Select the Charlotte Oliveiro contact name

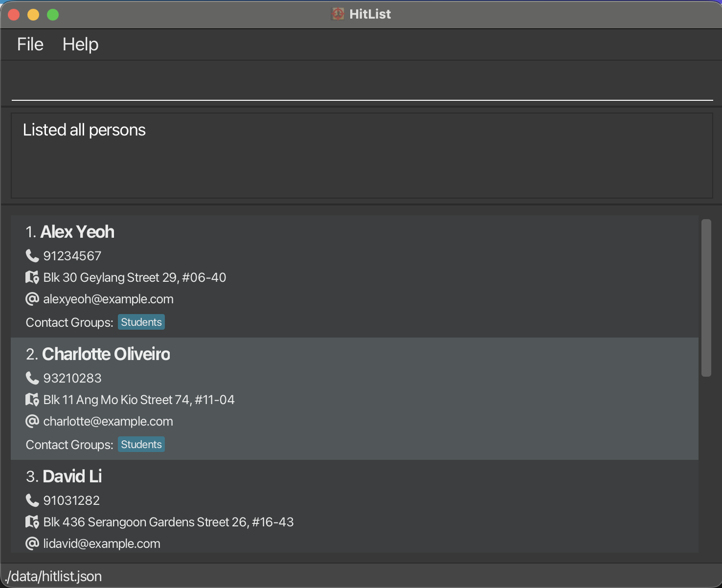coord(106,354)
